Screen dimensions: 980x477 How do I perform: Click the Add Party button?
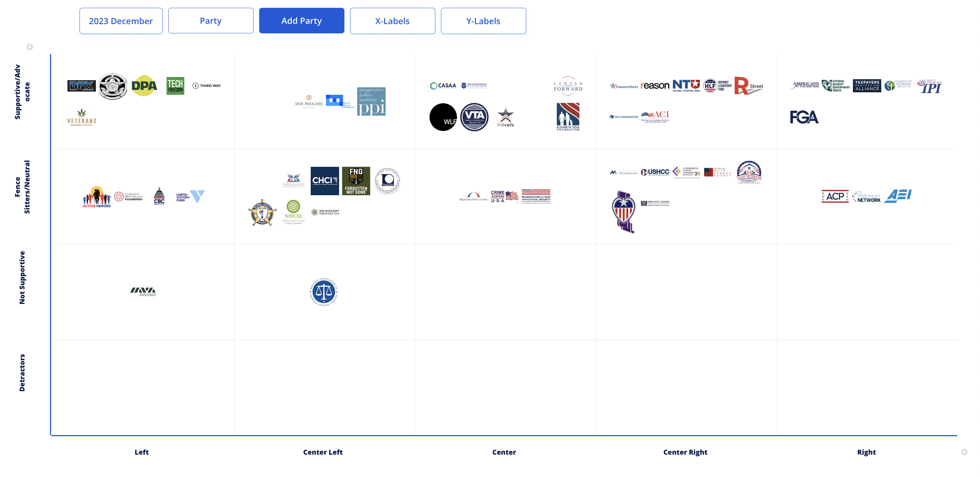302,21
